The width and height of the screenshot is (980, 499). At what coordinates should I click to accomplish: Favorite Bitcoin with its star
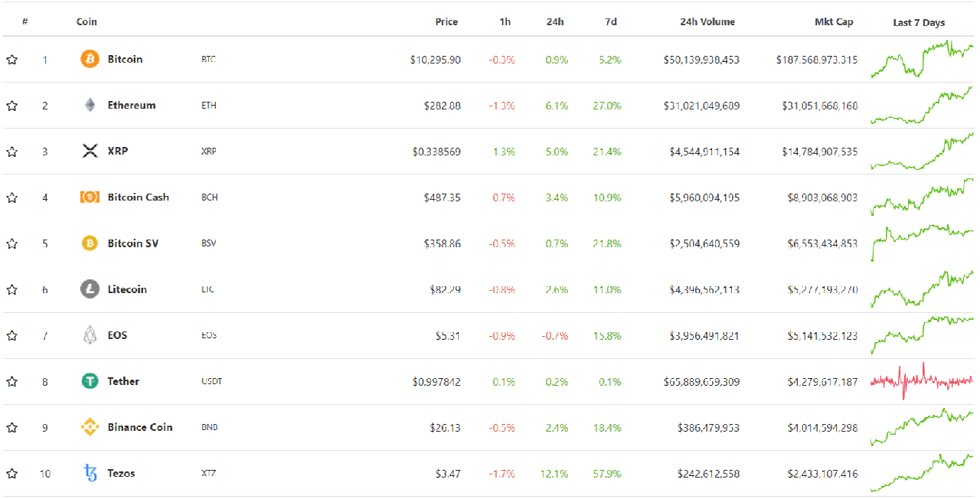coord(11,60)
